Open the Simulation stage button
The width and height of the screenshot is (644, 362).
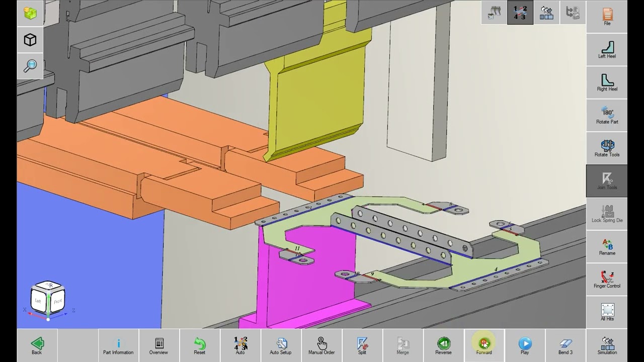(607, 345)
